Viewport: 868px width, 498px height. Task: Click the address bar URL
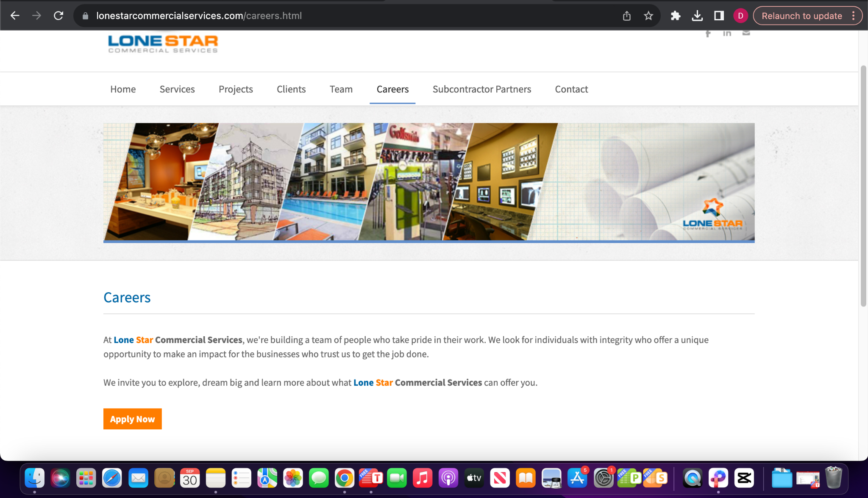199,16
